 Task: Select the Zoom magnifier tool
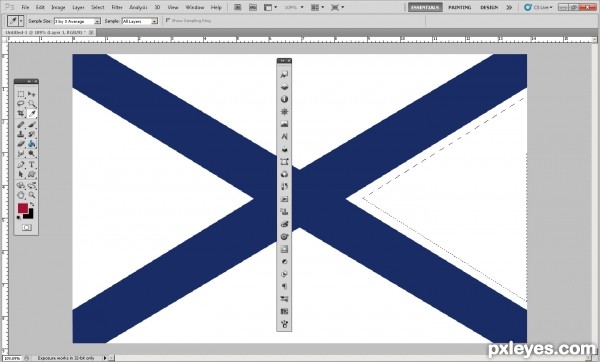click(32, 195)
